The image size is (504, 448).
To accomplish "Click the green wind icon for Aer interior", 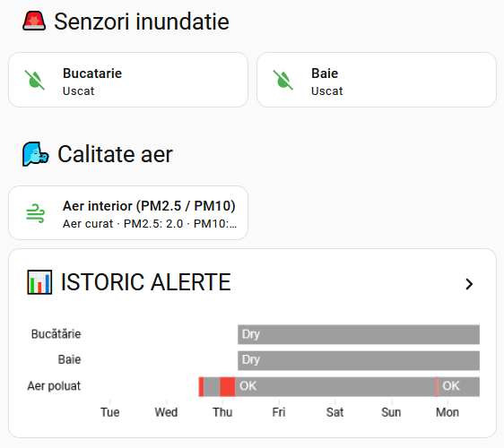I will pos(35,213).
